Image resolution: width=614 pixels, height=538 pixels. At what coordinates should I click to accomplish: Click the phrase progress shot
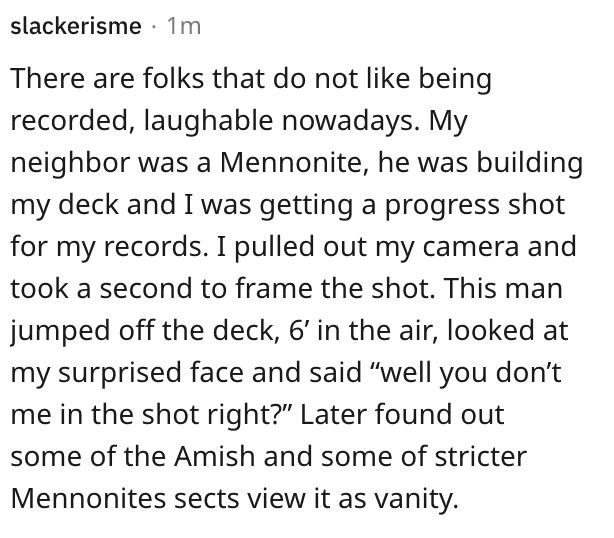click(x=475, y=206)
